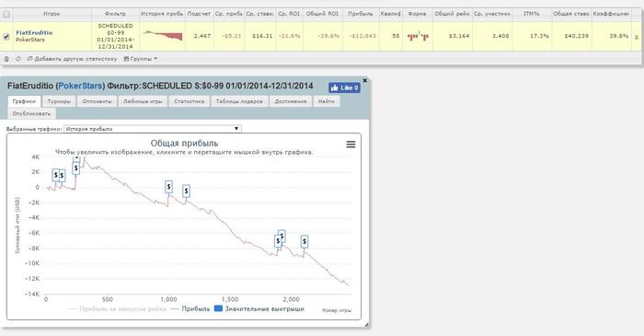Click the $ win marker near game 1,000

[x=168, y=187]
